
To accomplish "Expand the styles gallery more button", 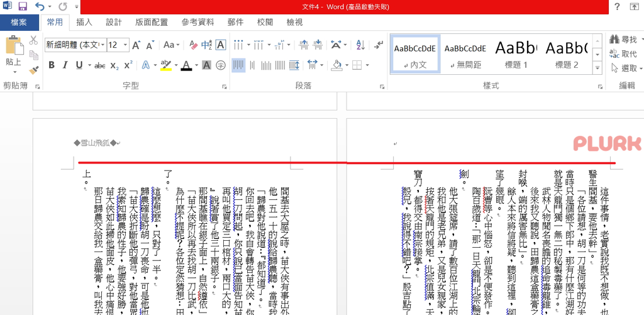I will [597, 68].
